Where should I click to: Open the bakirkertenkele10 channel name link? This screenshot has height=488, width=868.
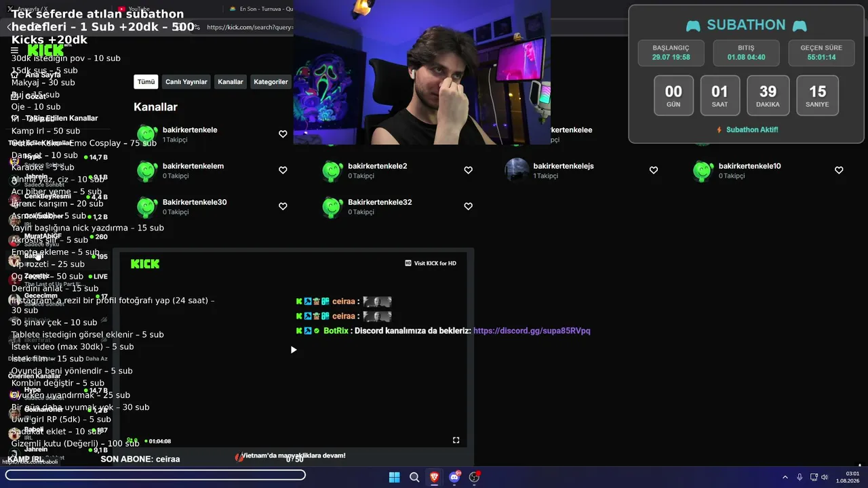coord(750,166)
